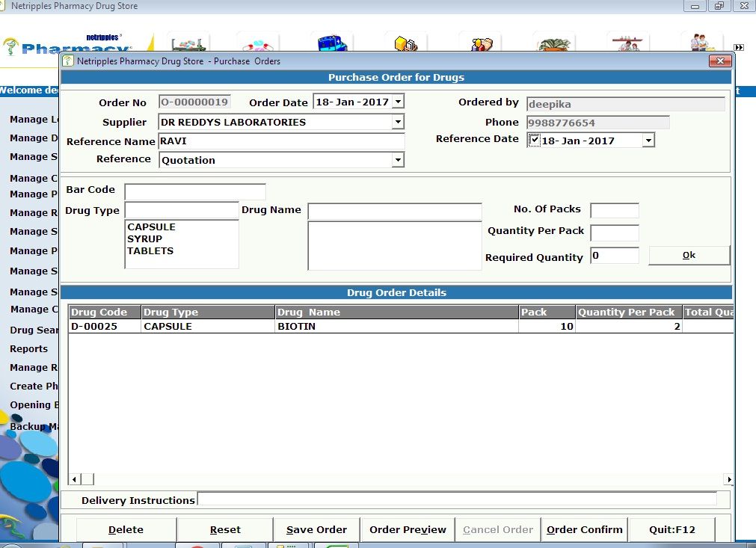Open the Reference Date calendar dropdown
This screenshot has width=756, height=548.
[x=648, y=141]
